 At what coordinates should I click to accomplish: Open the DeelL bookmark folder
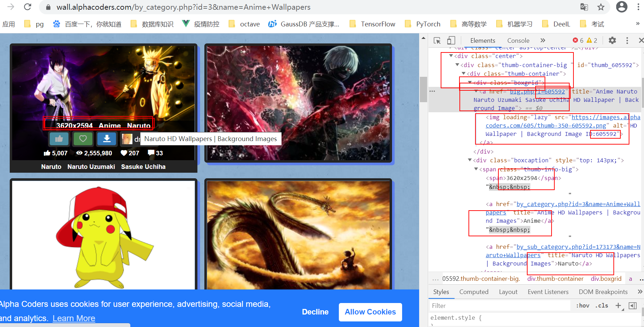[x=556, y=24]
